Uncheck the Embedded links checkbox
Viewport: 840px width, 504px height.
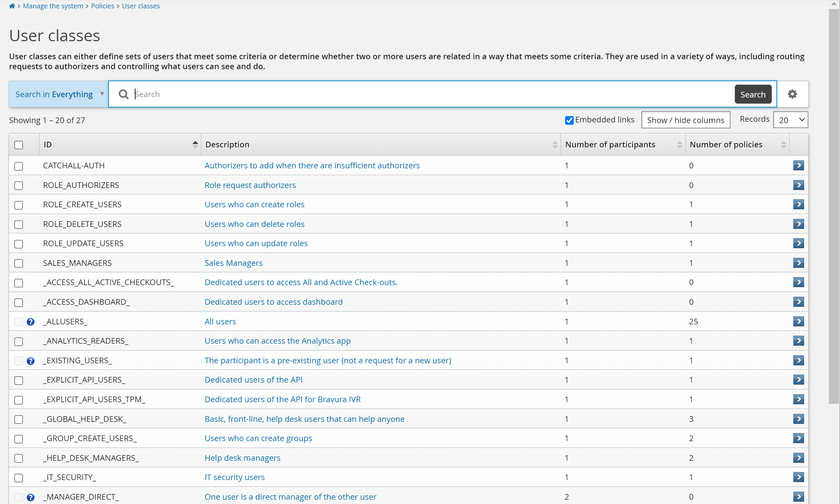click(x=569, y=120)
